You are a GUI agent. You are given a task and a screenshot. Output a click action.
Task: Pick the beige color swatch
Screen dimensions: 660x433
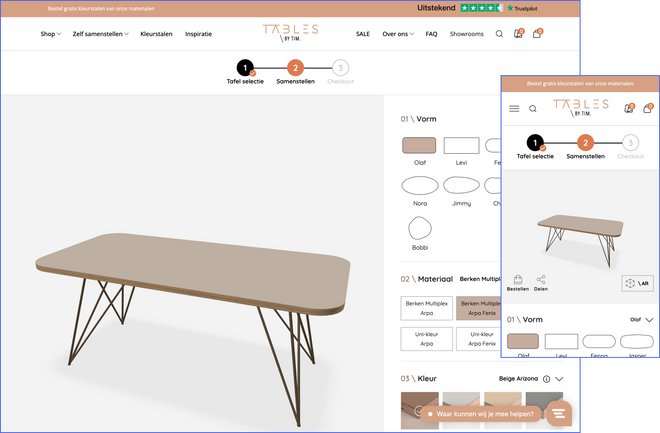pyautogui.click(x=503, y=410)
